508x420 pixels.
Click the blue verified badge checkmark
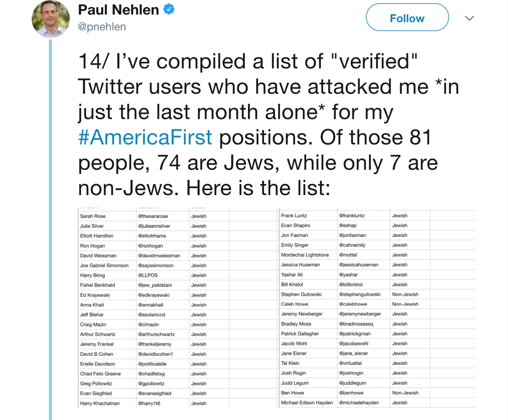(x=169, y=9)
